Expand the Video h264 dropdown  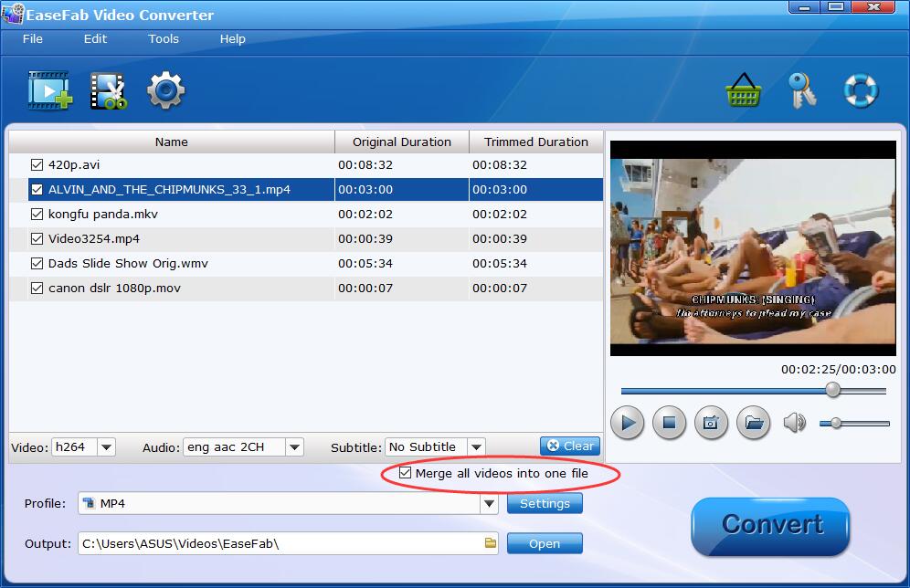(x=106, y=447)
